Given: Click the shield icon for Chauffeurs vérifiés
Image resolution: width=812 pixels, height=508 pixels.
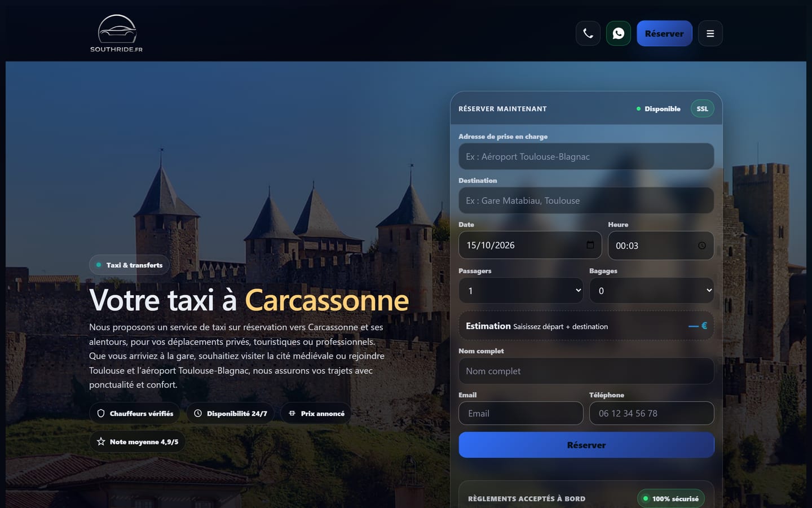Looking at the screenshot, I should 101,413.
